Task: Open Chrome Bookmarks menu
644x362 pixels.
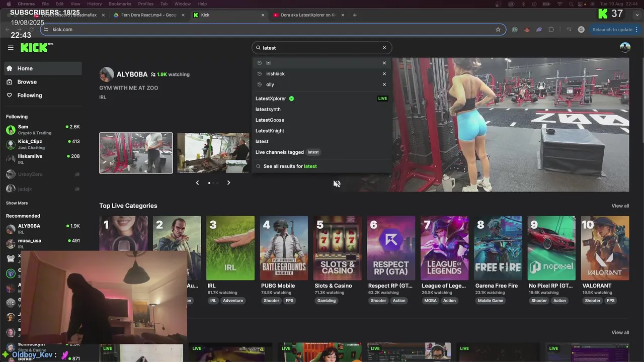Action: pyautogui.click(x=120, y=4)
